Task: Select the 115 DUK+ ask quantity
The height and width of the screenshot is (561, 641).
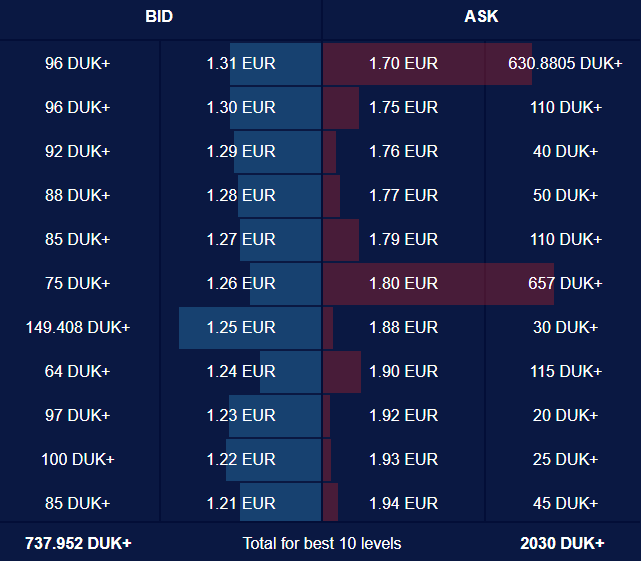Action: (x=565, y=371)
